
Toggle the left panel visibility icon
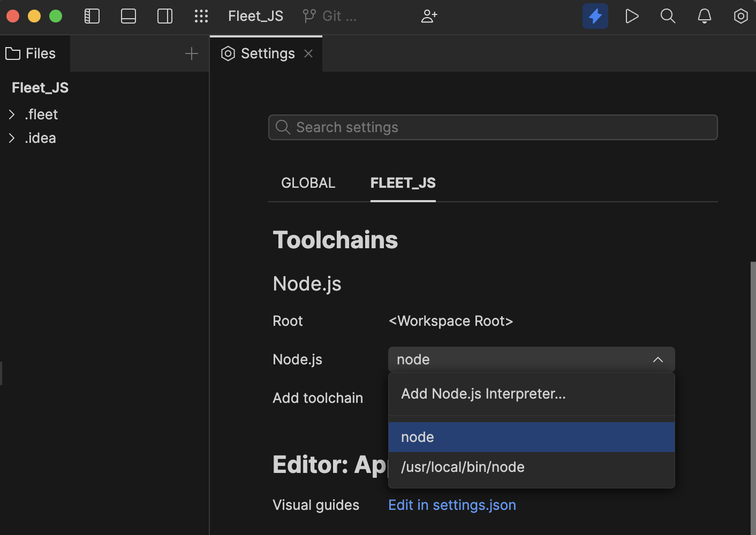tap(92, 16)
